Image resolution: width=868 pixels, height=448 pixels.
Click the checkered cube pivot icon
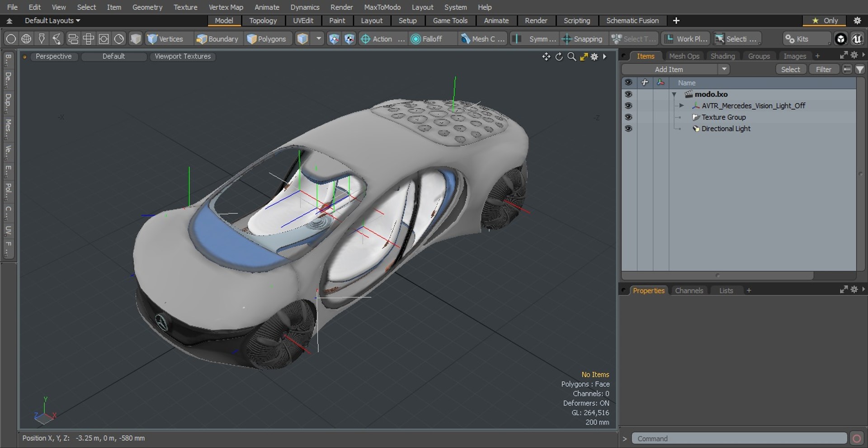pos(349,39)
